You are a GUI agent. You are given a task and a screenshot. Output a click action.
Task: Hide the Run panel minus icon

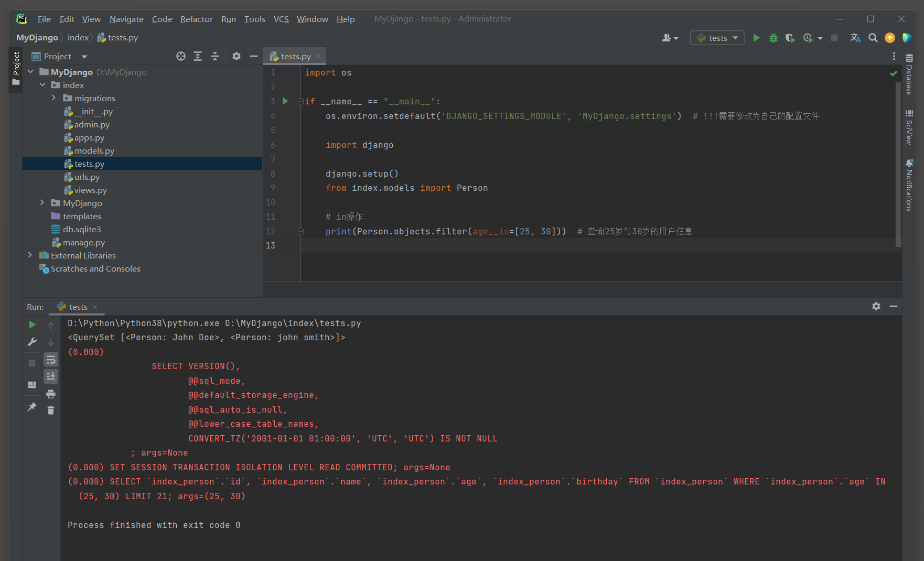894,306
